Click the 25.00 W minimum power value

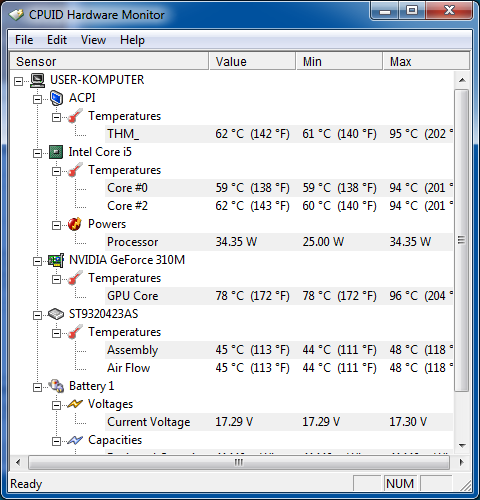[323, 242]
